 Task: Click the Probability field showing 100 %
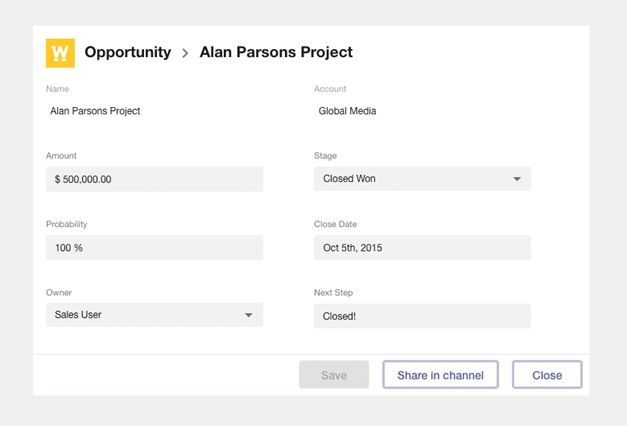click(x=154, y=248)
